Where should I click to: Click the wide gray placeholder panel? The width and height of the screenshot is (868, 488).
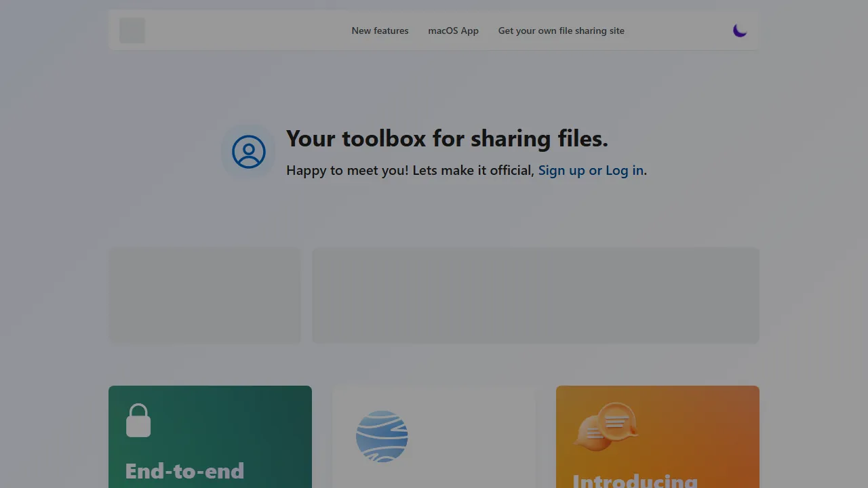[x=536, y=295]
